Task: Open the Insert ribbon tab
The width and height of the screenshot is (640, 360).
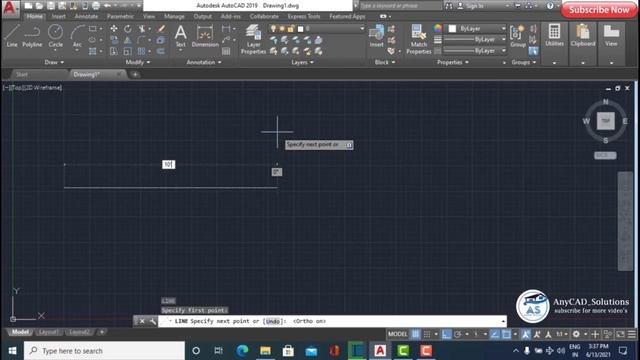Action: [x=58, y=16]
